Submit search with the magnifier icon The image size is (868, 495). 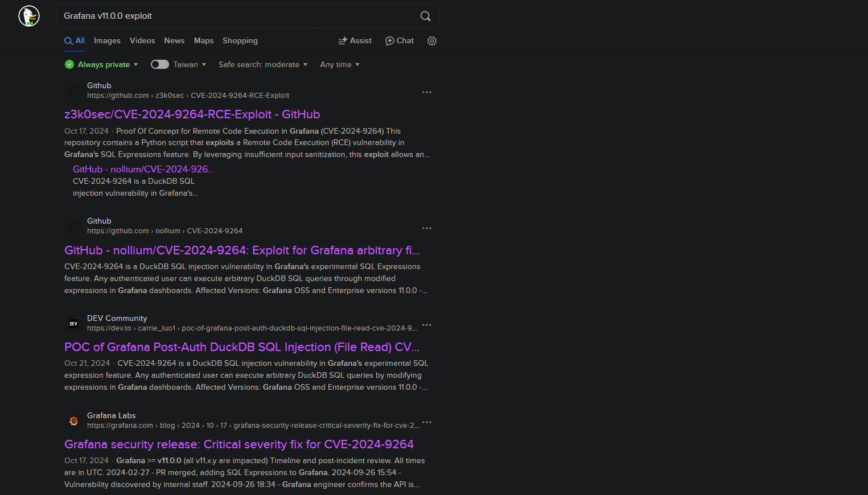(425, 16)
